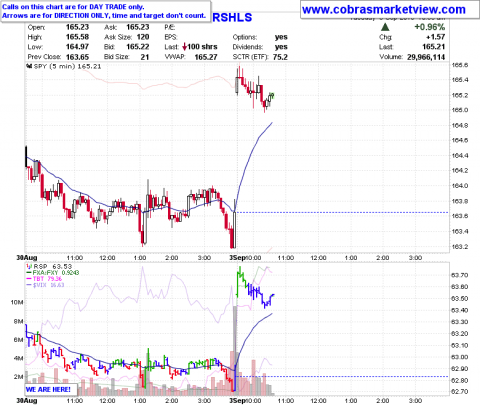Select the FXA:FXY 0.9243 legend entry

pos(53,273)
